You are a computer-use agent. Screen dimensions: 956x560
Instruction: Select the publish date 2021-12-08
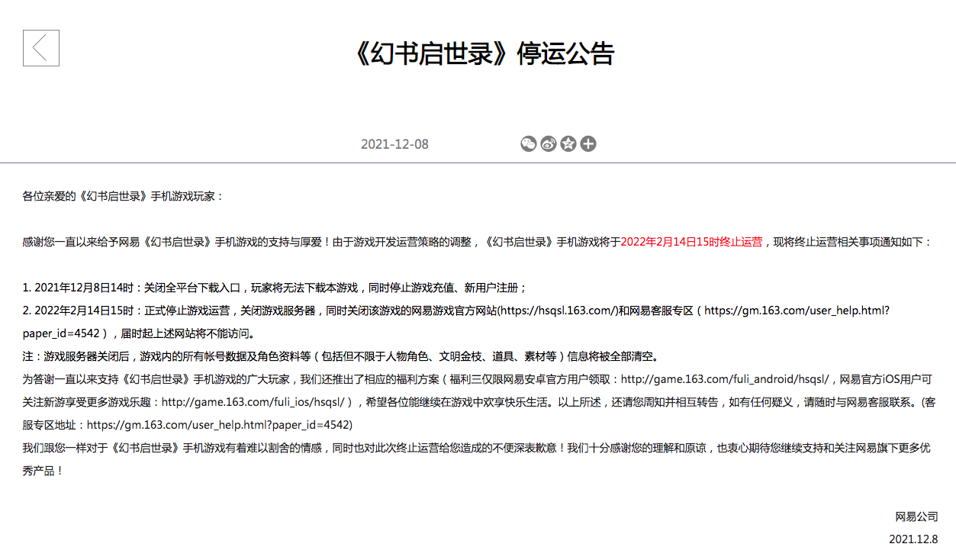click(x=394, y=144)
